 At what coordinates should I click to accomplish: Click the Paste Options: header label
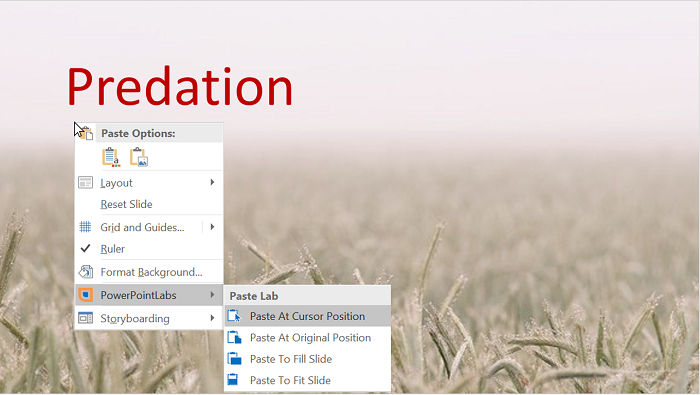pos(138,133)
